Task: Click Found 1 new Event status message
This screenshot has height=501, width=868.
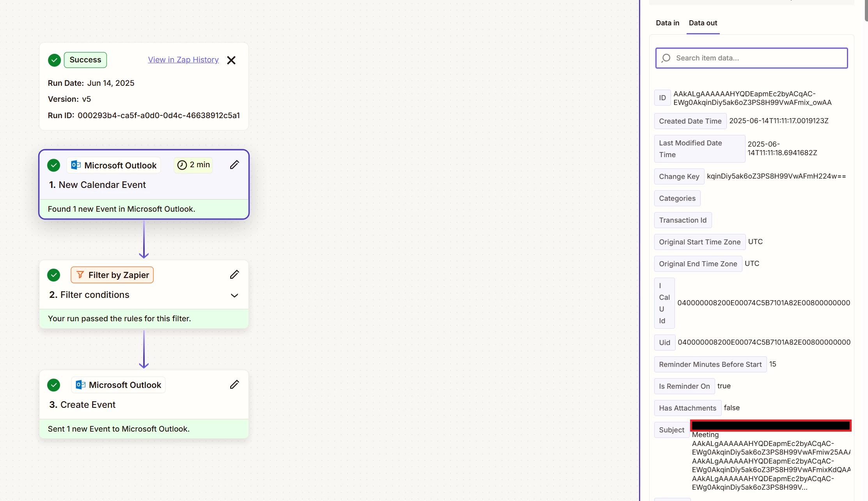Action: click(x=122, y=209)
